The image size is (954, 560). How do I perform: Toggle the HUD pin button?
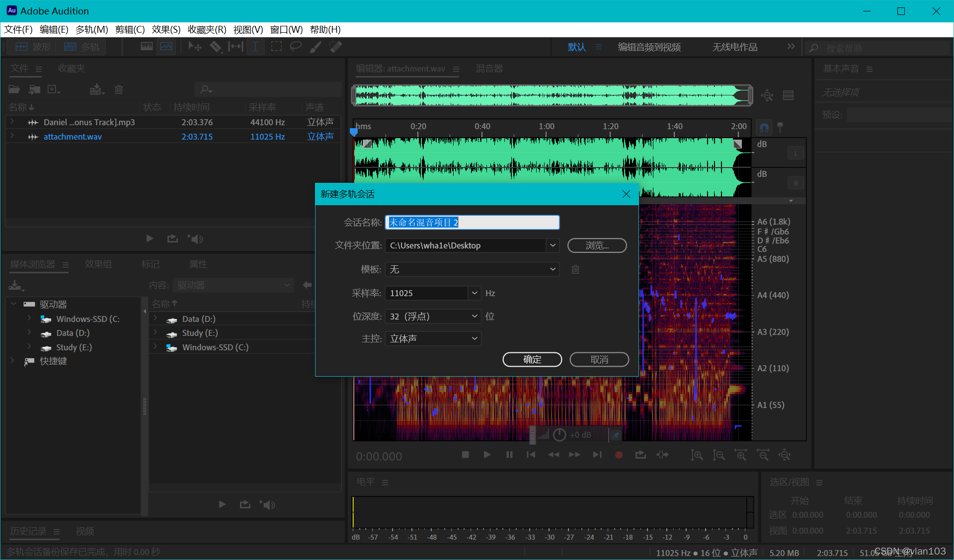616,435
